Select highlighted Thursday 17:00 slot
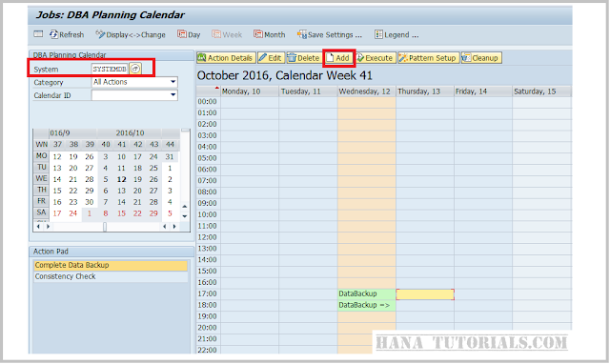610x364 pixels. tap(425, 294)
